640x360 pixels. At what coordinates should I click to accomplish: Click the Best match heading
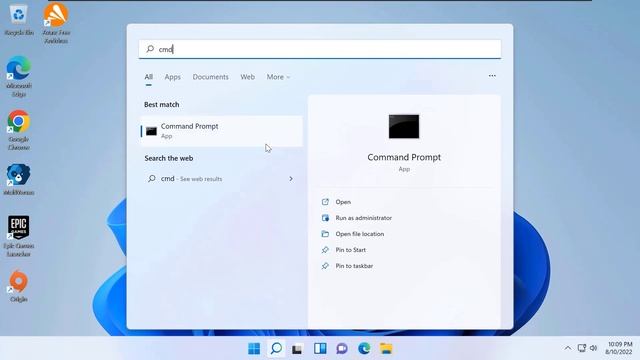tap(162, 104)
